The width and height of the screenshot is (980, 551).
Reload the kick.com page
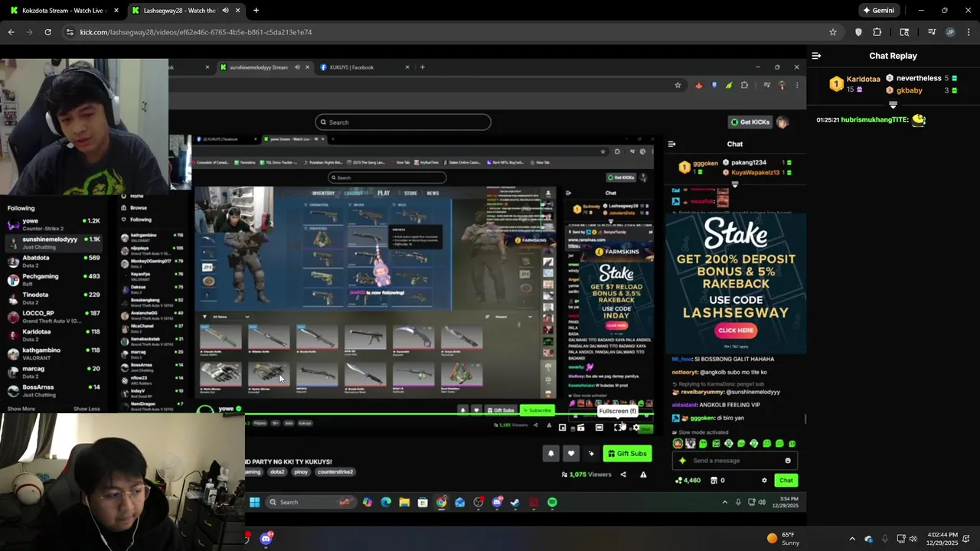point(47,32)
